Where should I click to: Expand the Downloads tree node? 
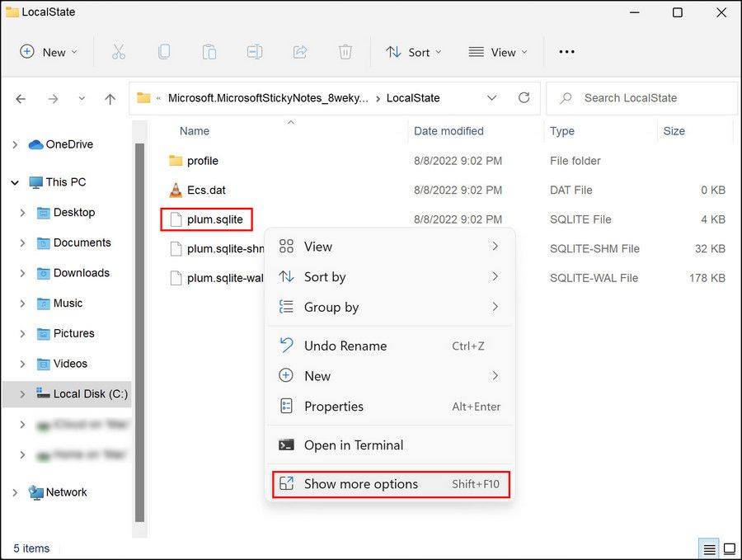[22, 273]
